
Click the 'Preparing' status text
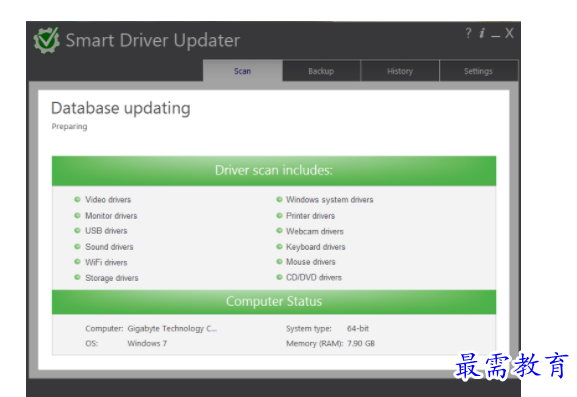70,127
